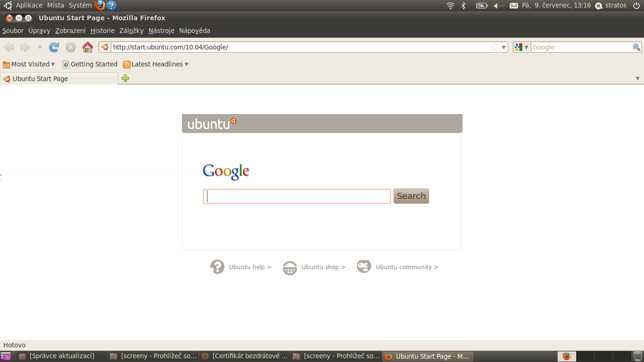Open the Ubuntu community link

point(407,267)
